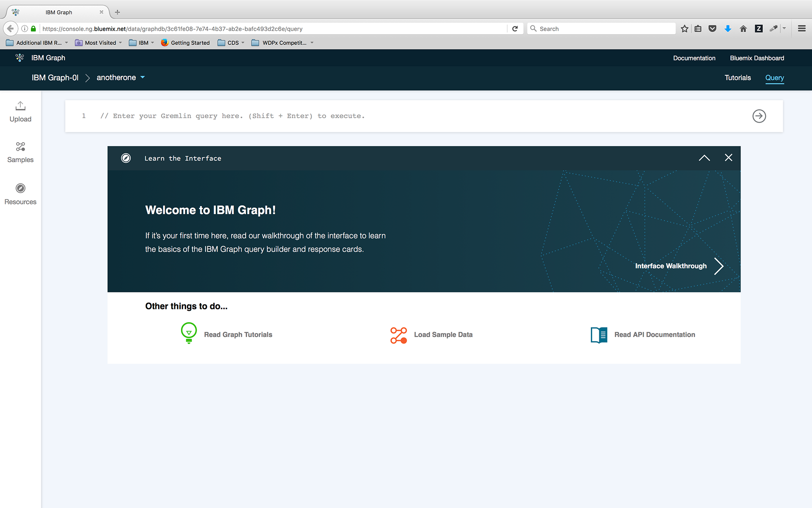Select Load Sample Data
Screen dimensions: 812x508
point(443,334)
